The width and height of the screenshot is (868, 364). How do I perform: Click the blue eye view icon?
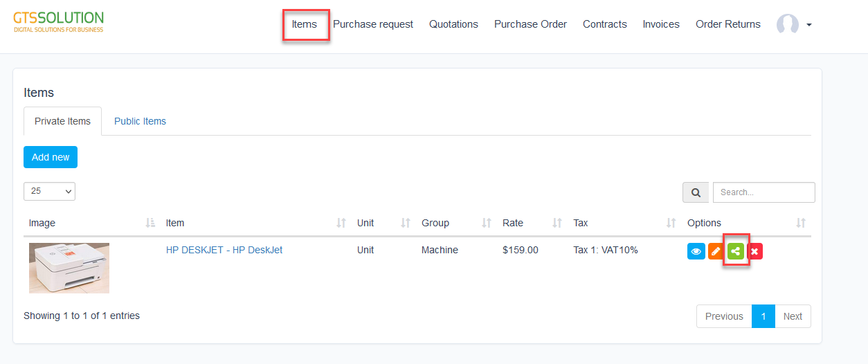tap(696, 252)
